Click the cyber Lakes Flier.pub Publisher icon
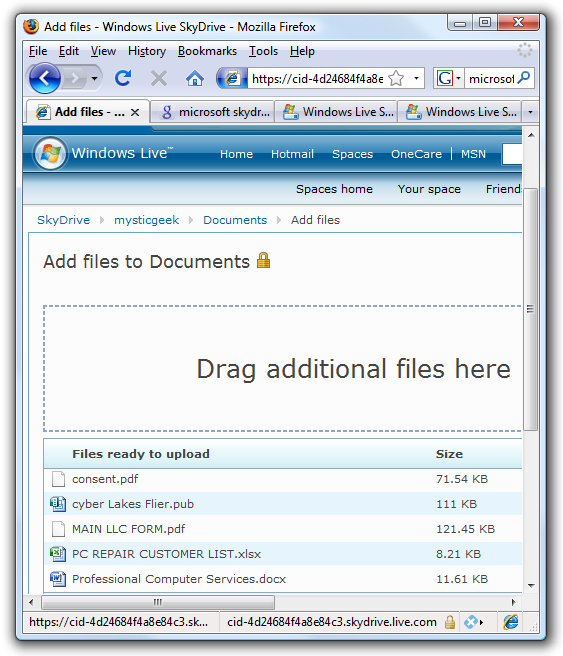This screenshot has width=563, height=656. tap(58, 504)
